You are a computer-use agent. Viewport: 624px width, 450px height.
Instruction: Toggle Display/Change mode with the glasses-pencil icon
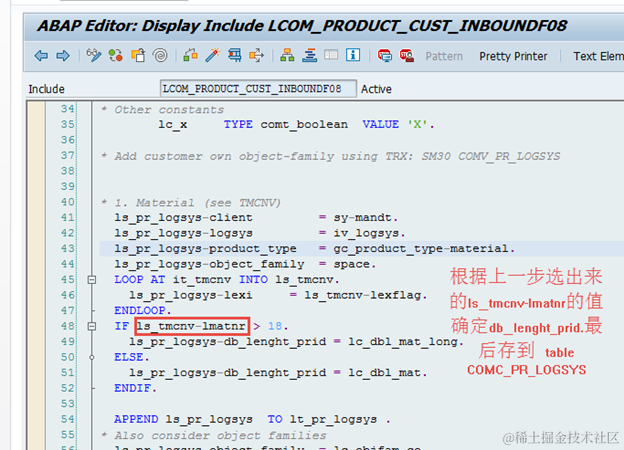pyautogui.click(x=94, y=55)
